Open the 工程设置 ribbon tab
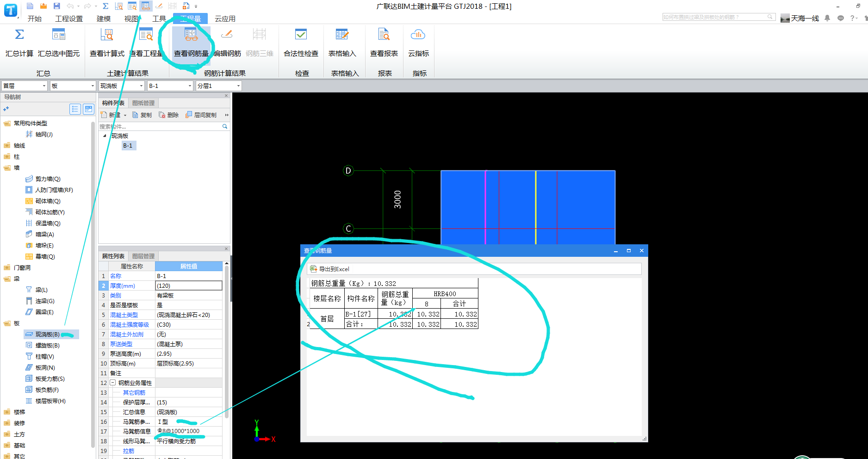Viewport: 868px width, 459px height. pos(69,19)
